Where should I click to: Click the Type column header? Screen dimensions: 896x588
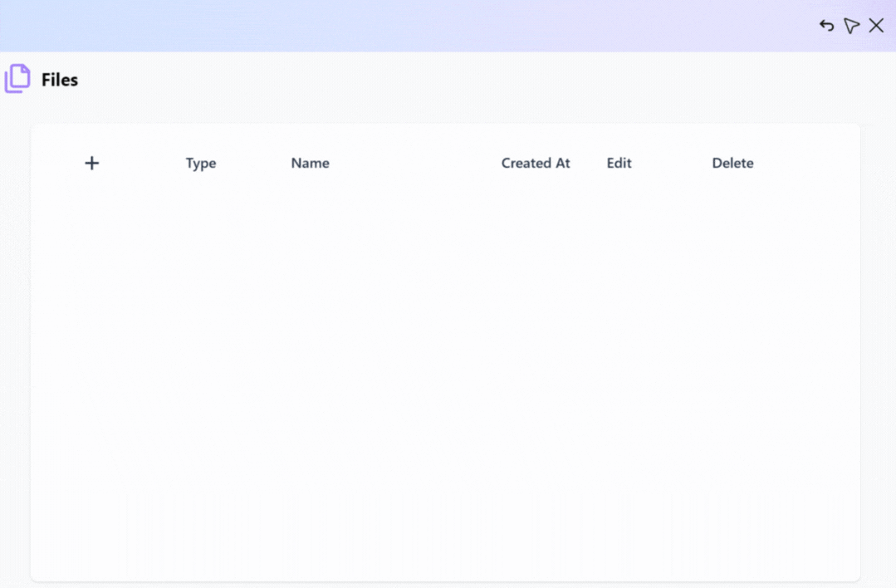(x=201, y=164)
